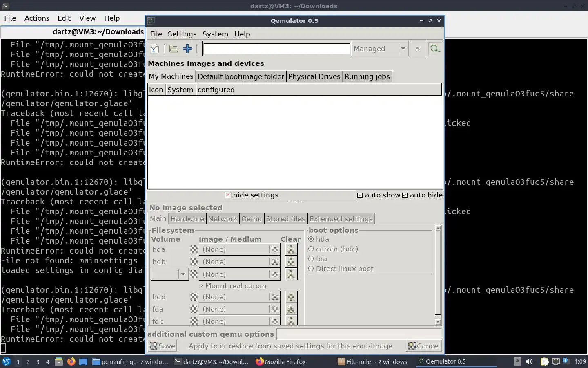Open the Network settings tab

point(223,219)
